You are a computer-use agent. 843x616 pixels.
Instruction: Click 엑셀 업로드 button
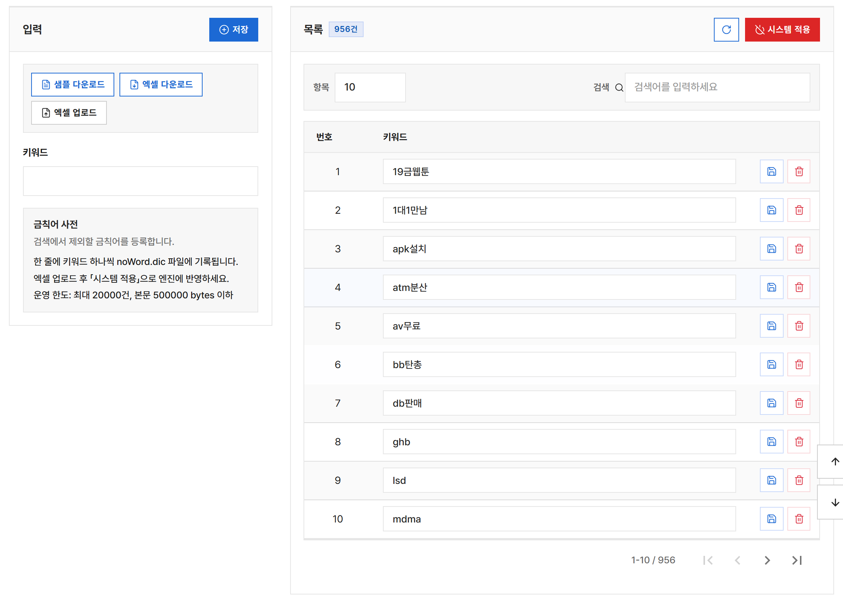point(69,112)
